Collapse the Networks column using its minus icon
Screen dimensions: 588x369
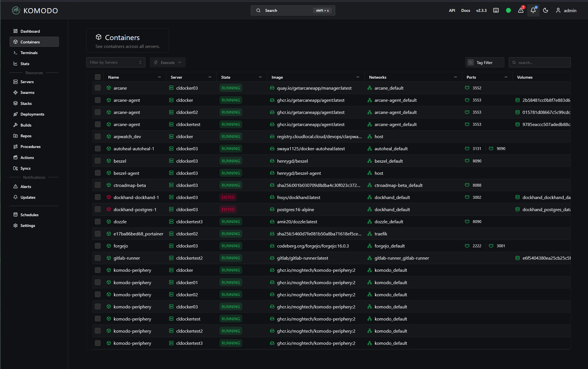[x=456, y=77]
